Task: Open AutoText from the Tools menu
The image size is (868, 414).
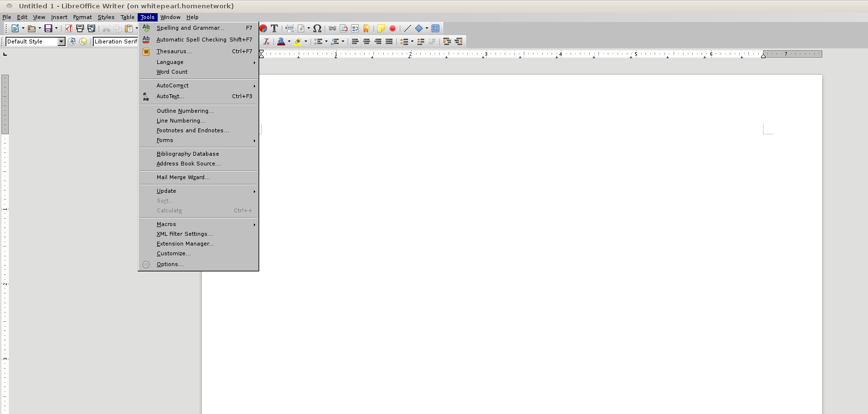Action: click(x=199, y=96)
